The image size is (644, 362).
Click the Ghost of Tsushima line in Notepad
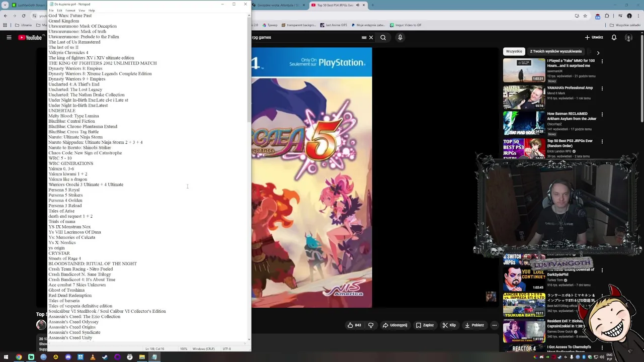coord(66,290)
